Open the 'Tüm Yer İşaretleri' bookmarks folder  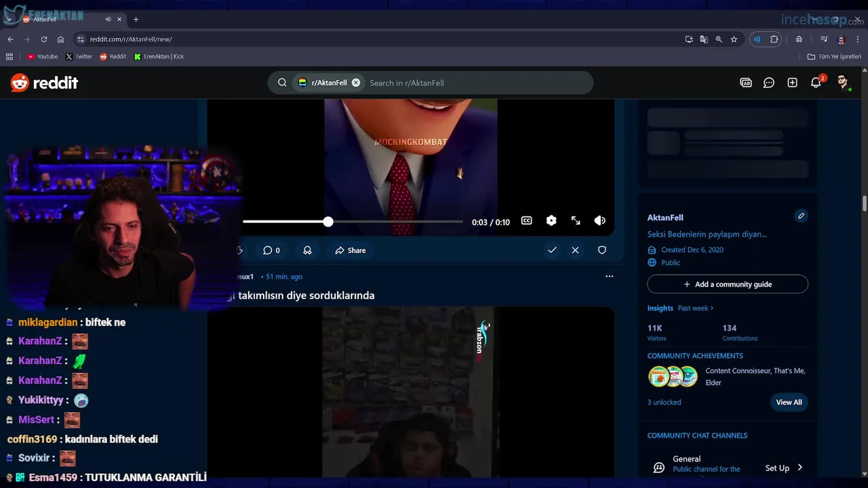pos(834,56)
